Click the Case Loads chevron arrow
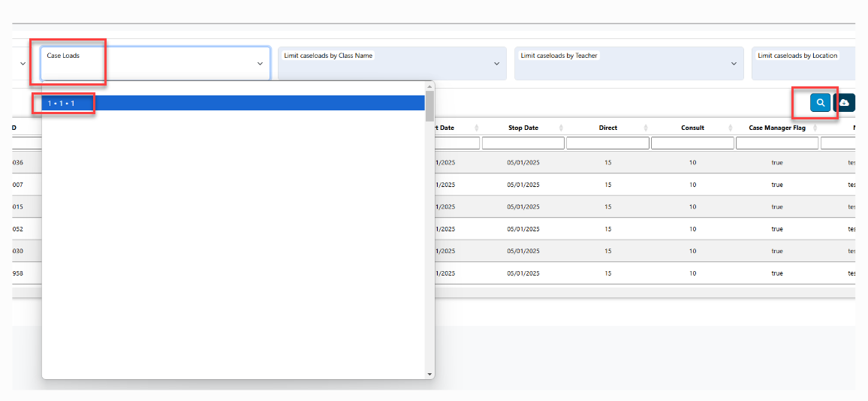Viewport: 868px width, 401px height. click(260, 64)
